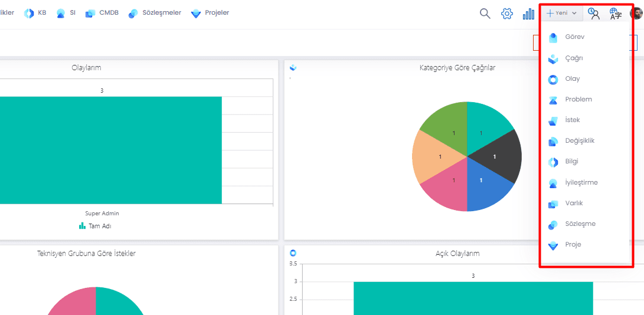The image size is (644, 315).
Task: Open the Projeler navigation item
Action: click(210, 13)
